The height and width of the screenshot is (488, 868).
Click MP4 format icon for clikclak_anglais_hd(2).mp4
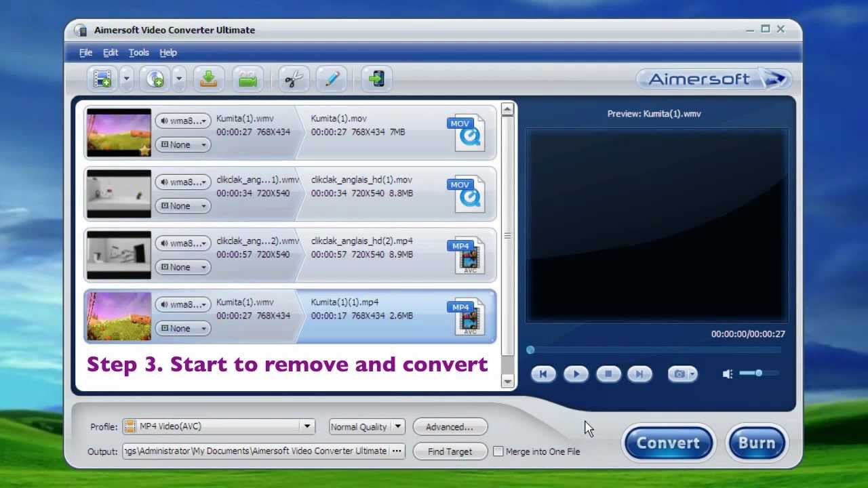pyautogui.click(x=467, y=255)
